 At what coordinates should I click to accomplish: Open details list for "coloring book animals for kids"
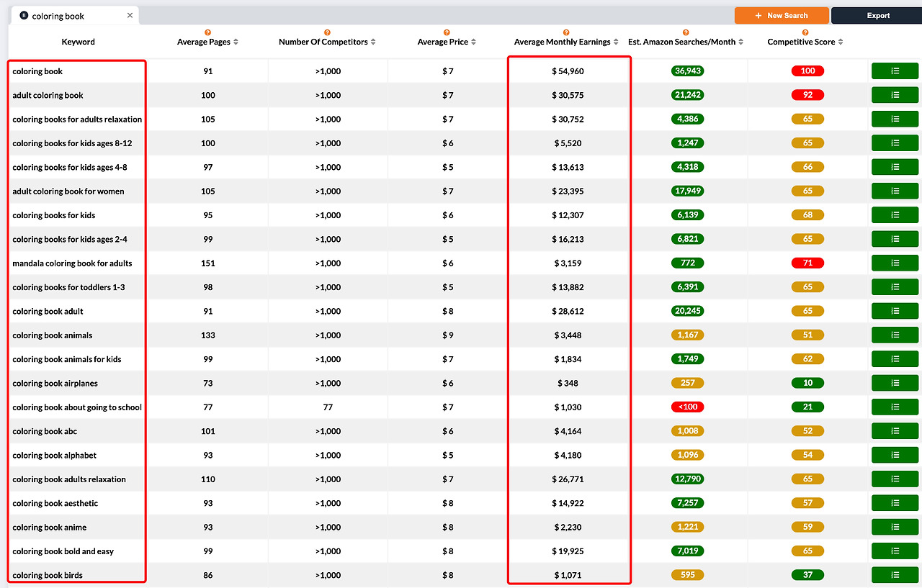coord(895,359)
